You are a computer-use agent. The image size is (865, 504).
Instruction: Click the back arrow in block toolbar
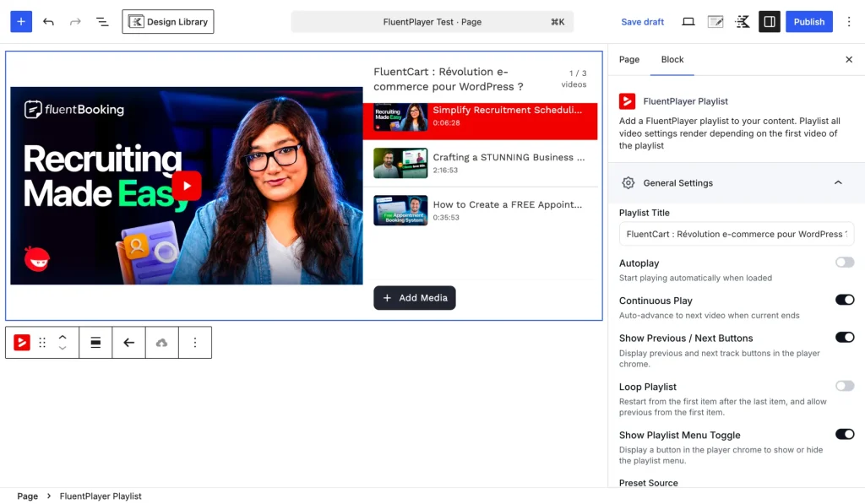128,343
